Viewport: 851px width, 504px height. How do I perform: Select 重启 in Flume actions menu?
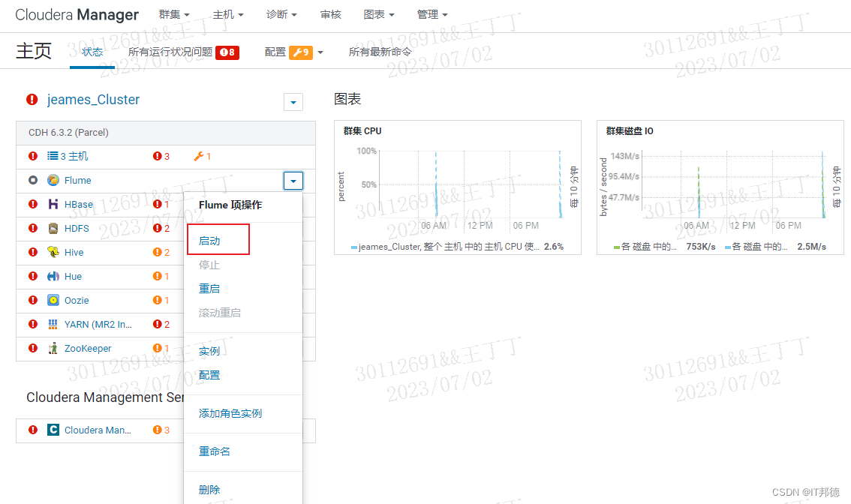click(x=209, y=289)
